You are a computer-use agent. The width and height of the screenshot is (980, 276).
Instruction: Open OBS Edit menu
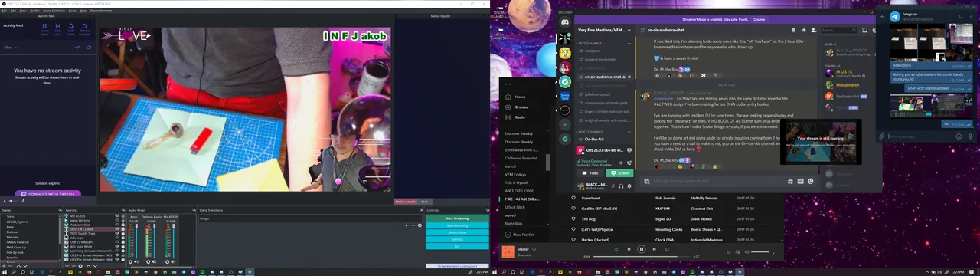click(13, 11)
